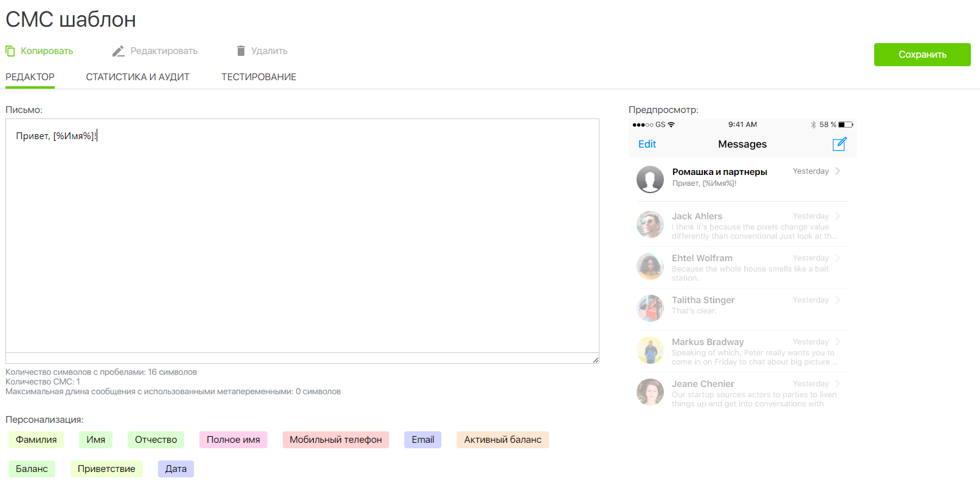Click the battery icon in phone preview
980x489 pixels.
click(x=846, y=125)
